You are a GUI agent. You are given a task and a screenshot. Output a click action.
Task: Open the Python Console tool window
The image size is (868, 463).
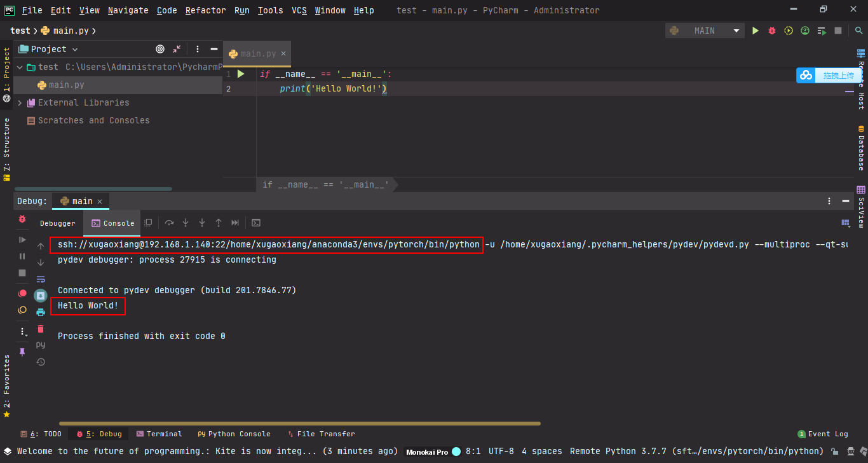click(x=234, y=434)
